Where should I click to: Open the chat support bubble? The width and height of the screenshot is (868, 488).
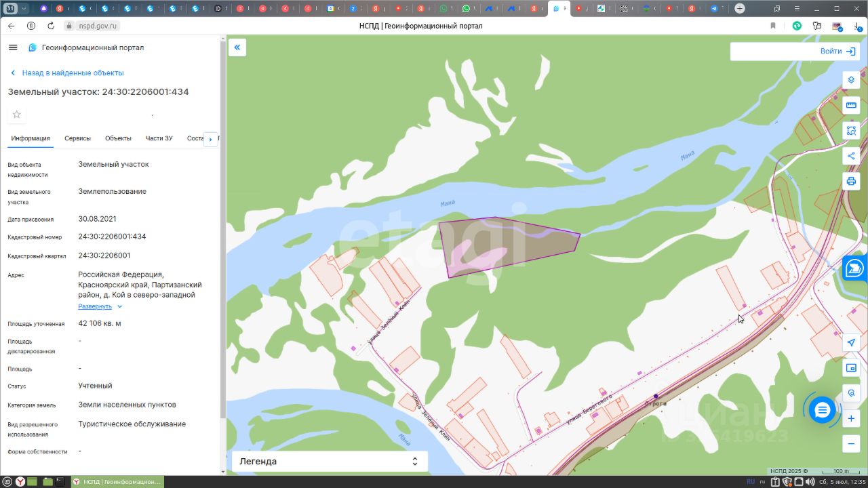point(822,410)
